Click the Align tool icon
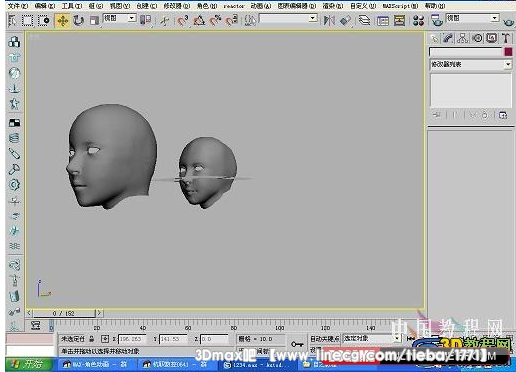516x372 pixels. pos(345,20)
